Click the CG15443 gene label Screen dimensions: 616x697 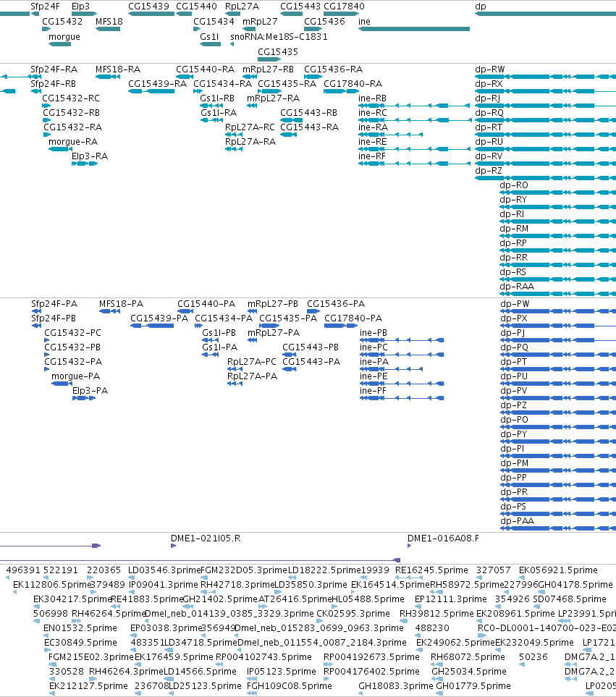(300, 7)
